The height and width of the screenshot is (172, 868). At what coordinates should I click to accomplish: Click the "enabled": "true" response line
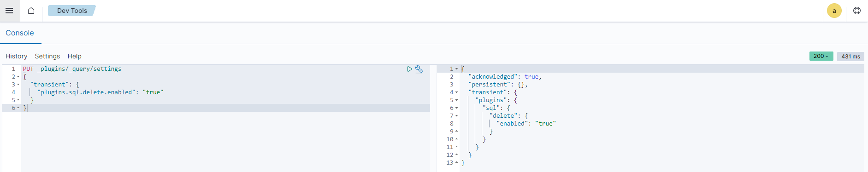pos(526,124)
